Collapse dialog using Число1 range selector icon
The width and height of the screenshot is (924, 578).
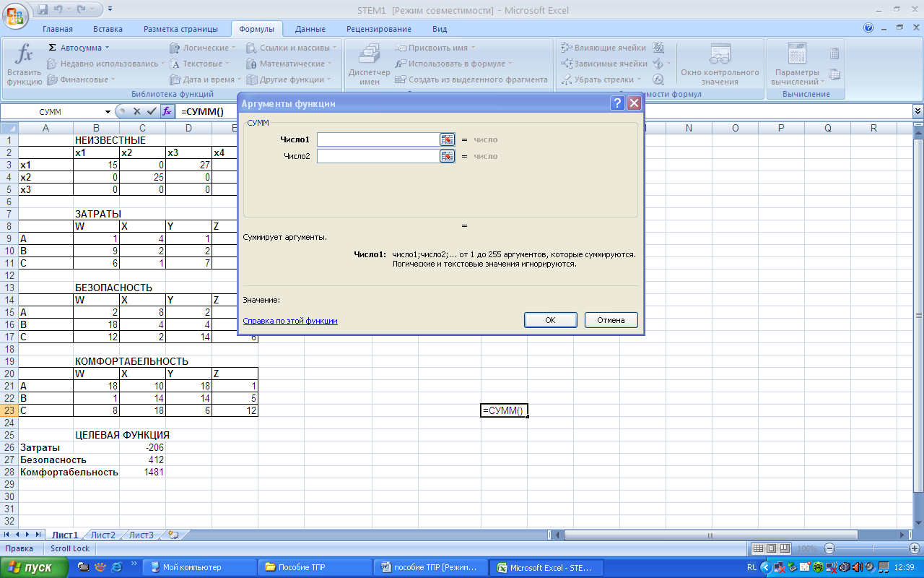448,139
